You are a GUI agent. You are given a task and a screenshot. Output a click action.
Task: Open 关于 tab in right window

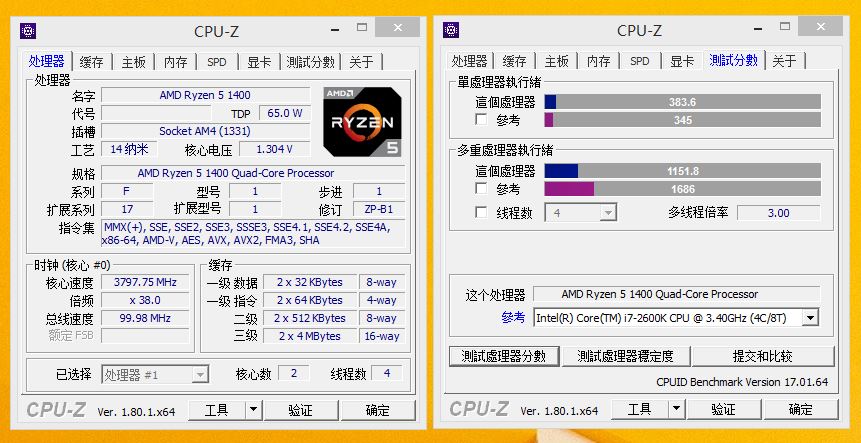[x=784, y=61]
